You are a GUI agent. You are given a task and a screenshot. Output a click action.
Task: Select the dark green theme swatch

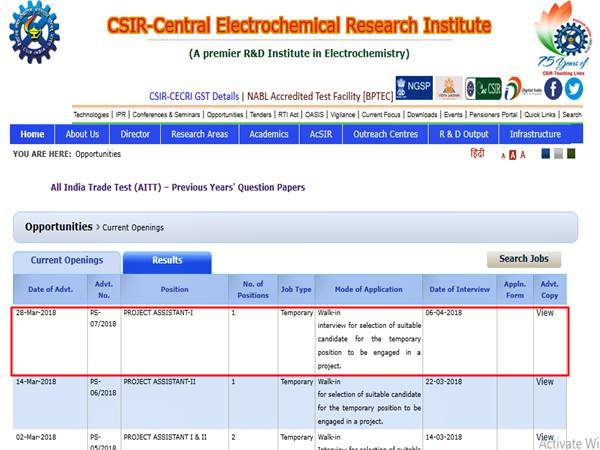point(571,154)
